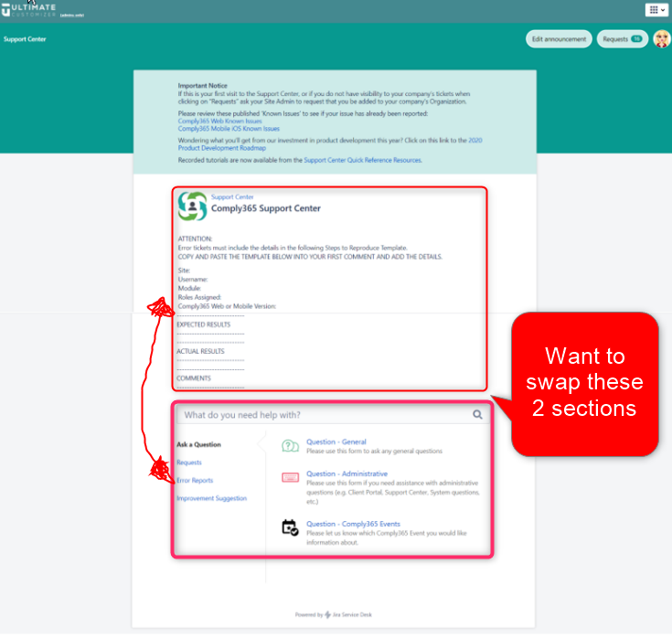Click the Question - Administrative keyboard icon
The height and width of the screenshot is (638, 672).
point(290,477)
